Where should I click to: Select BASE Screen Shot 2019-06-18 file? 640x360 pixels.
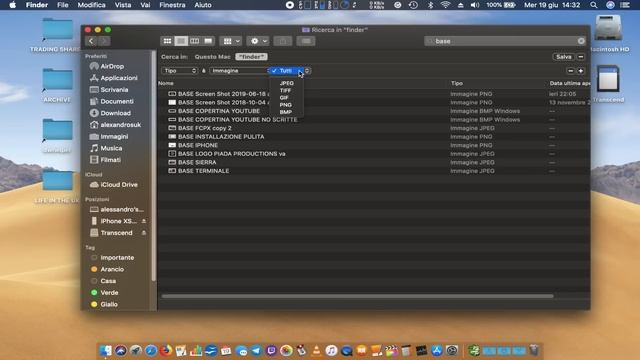click(x=223, y=94)
